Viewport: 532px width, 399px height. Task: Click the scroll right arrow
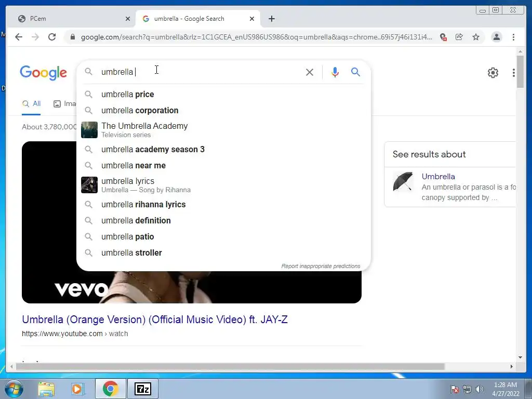(x=511, y=366)
